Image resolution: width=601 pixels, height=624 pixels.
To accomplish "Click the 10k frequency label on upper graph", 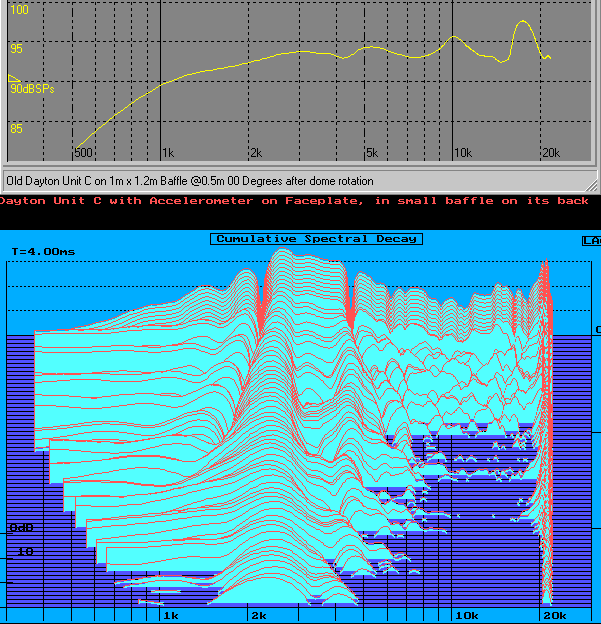I will [x=462, y=152].
